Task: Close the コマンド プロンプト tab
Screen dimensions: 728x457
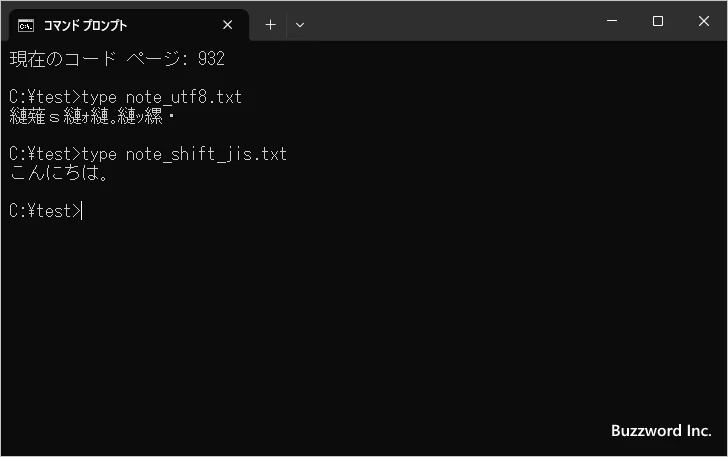Action: (228, 24)
